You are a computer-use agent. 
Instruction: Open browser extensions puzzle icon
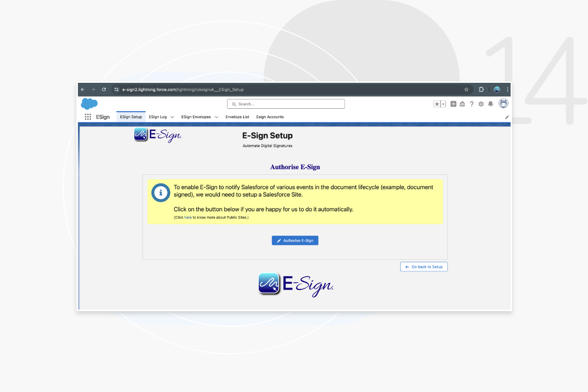tap(481, 90)
